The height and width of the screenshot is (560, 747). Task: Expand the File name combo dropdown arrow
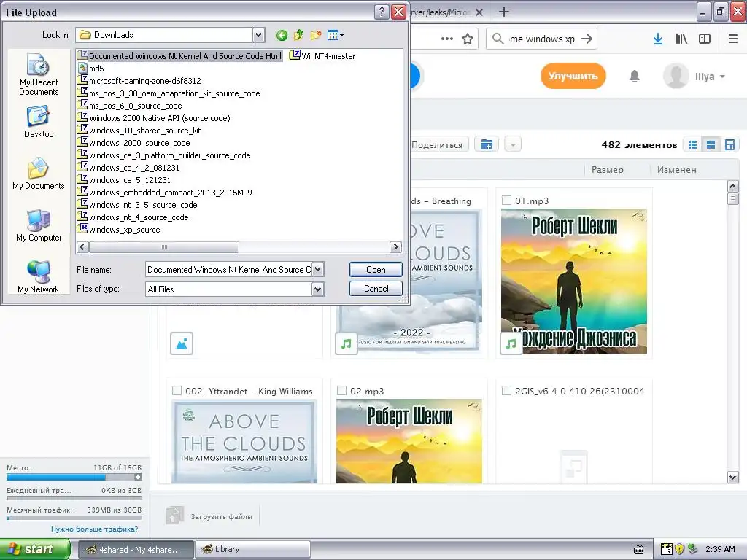[x=318, y=270]
